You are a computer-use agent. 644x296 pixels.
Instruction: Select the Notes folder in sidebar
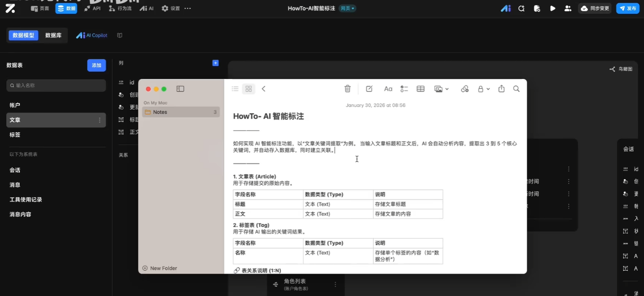[181, 112]
